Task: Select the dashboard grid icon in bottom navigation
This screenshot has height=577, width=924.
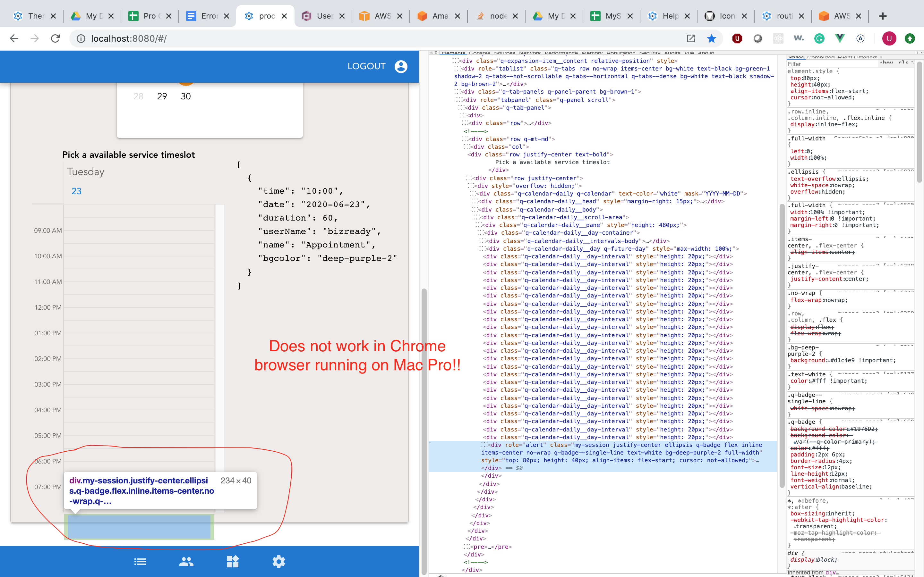Action: pyautogui.click(x=233, y=561)
